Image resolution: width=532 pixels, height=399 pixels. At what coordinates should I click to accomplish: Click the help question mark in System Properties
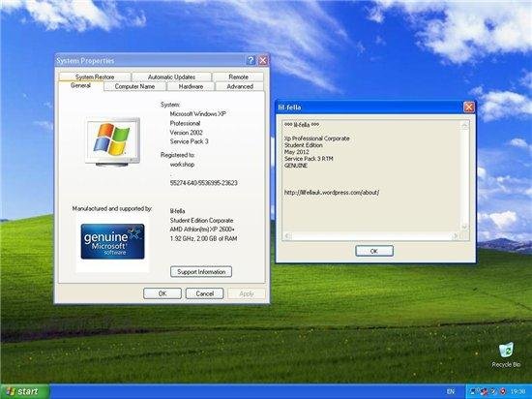pyautogui.click(x=251, y=60)
